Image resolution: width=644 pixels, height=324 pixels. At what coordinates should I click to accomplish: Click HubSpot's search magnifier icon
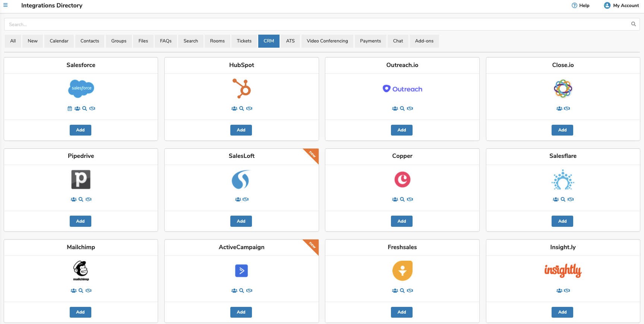241,108
